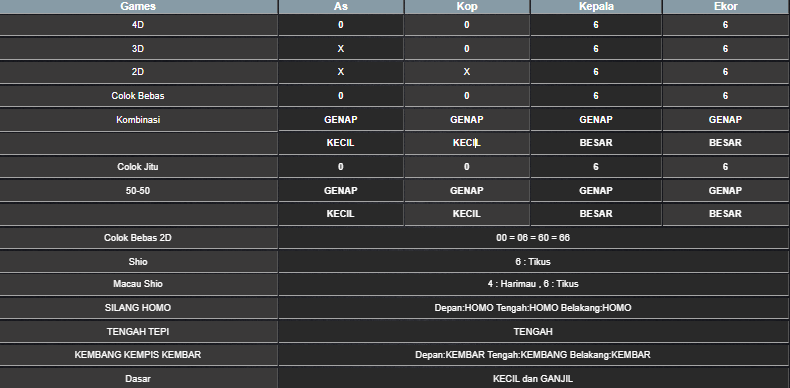The height and width of the screenshot is (388, 790).
Task: Click the Kepala column header
Action: point(596,7)
